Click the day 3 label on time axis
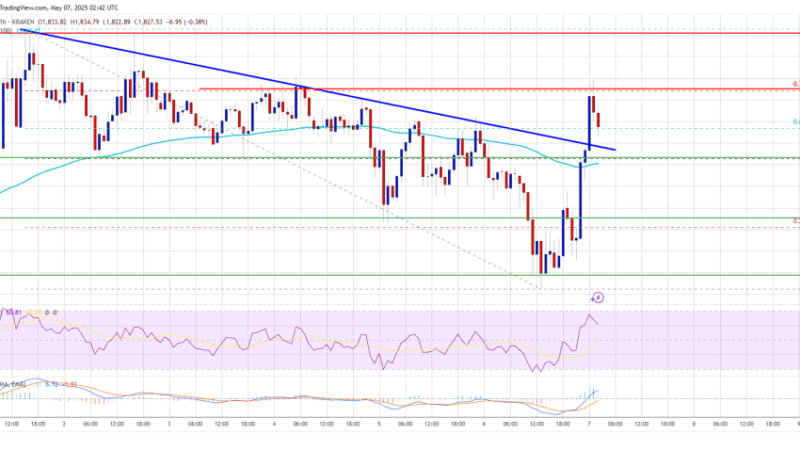The width and height of the screenshot is (800, 450). click(x=169, y=424)
